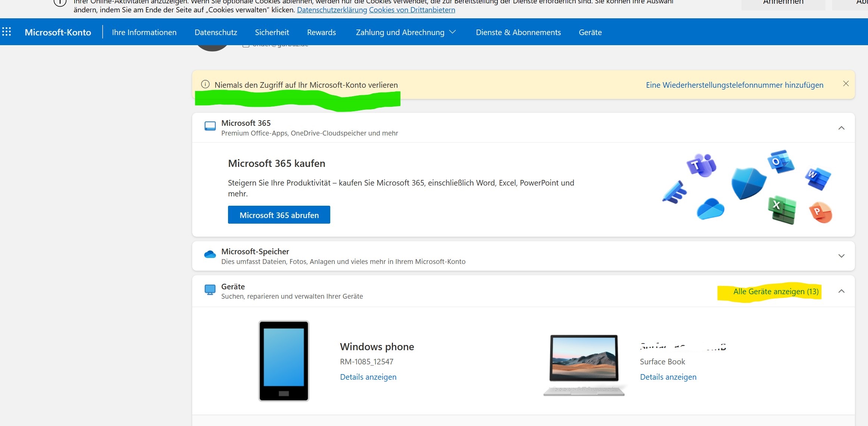Click Eine Wiederherstellungstelefonnummer hinzufügen link
The image size is (868, 426).
(734, 85)
